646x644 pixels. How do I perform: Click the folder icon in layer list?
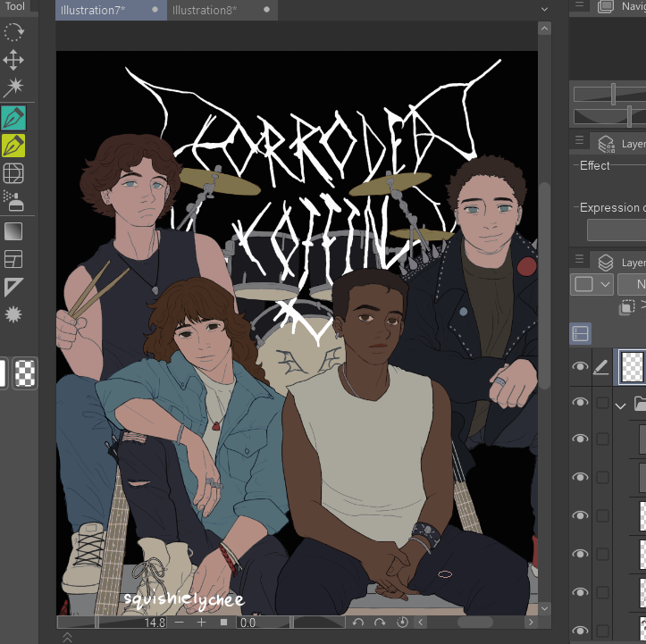coord(641,403)
